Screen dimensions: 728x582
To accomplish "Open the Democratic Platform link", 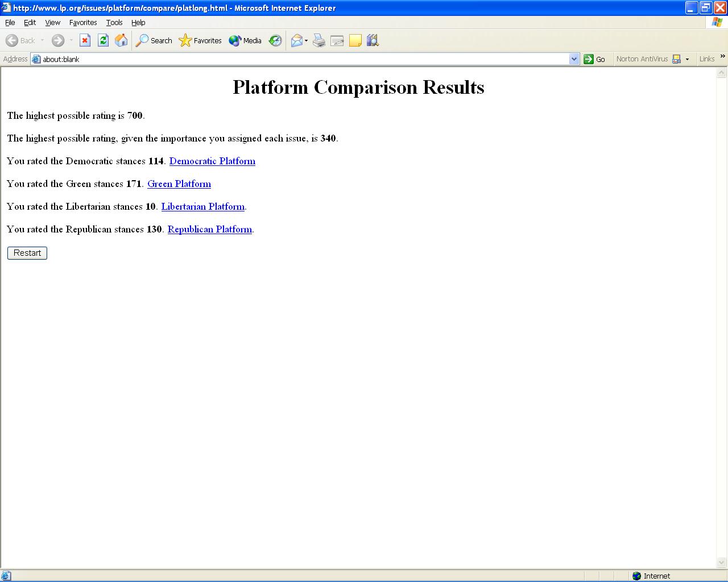I will [212, 161].
